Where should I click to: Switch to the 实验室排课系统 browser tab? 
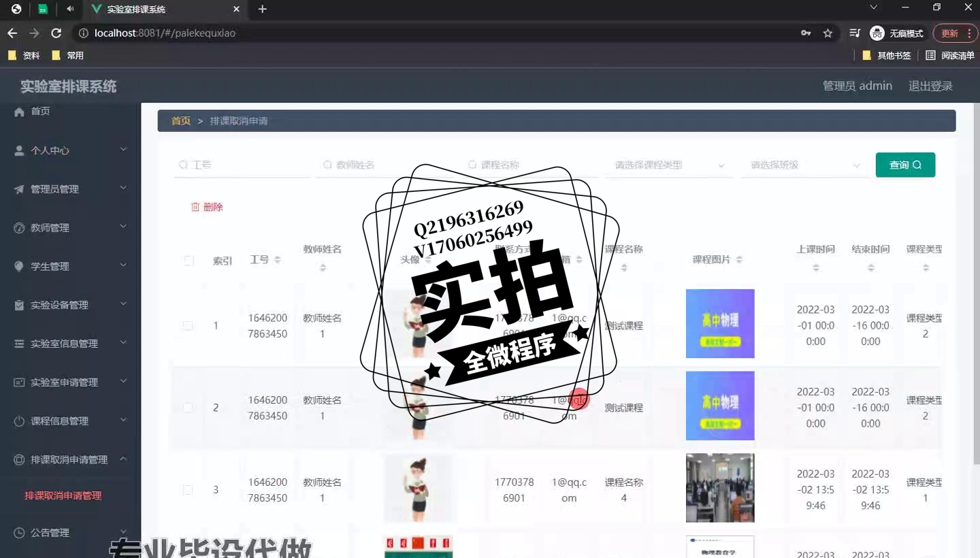tap(167, 10)
